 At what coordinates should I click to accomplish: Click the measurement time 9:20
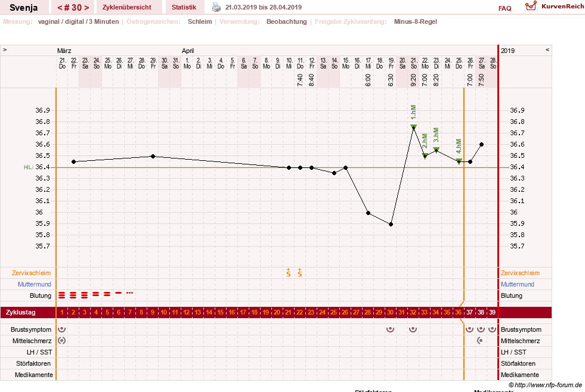coord(414,80)
